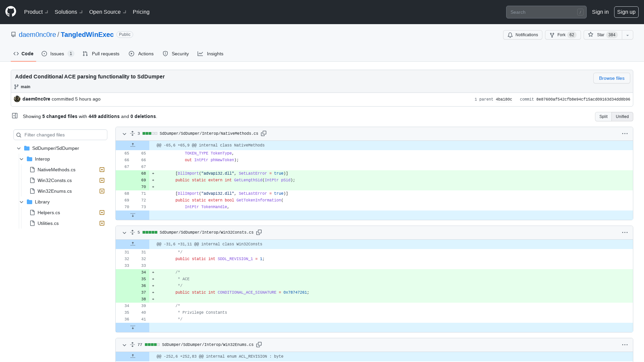Image resolution: width=644 pixels, height=362 pixels.
Task: Click the Browse files button
Action: tap(611, 78)
